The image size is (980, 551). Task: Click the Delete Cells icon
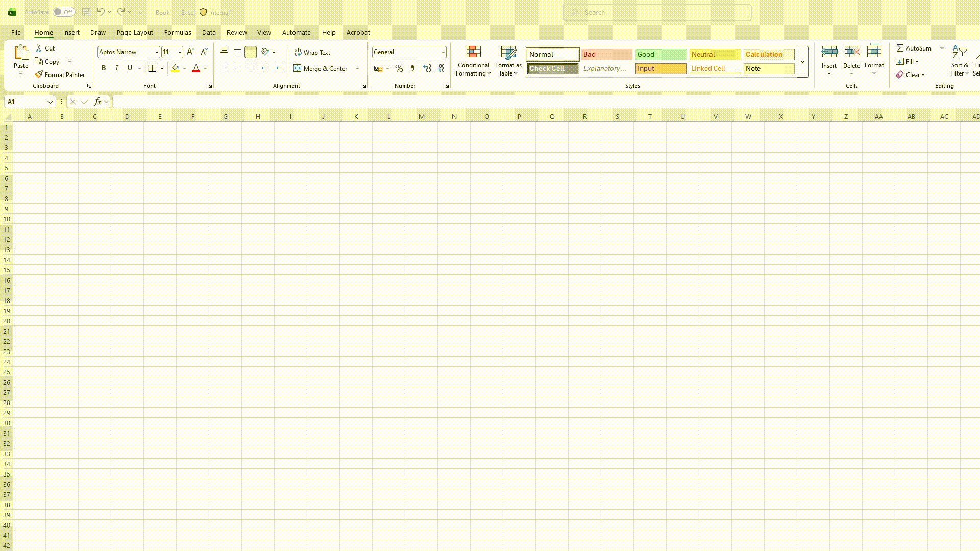coord(851,52)
